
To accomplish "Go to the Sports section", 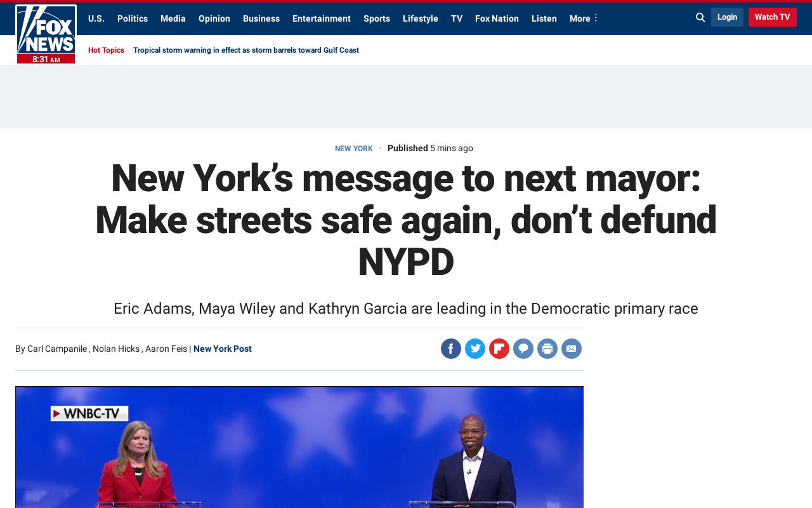I will (377, 18).
